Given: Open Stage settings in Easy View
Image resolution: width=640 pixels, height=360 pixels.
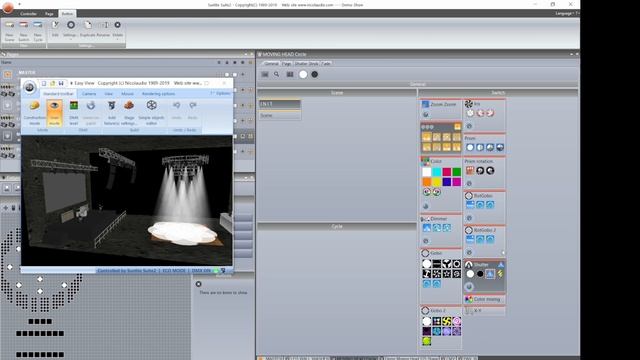Looking at the screenshot, I should coord(129,112).
